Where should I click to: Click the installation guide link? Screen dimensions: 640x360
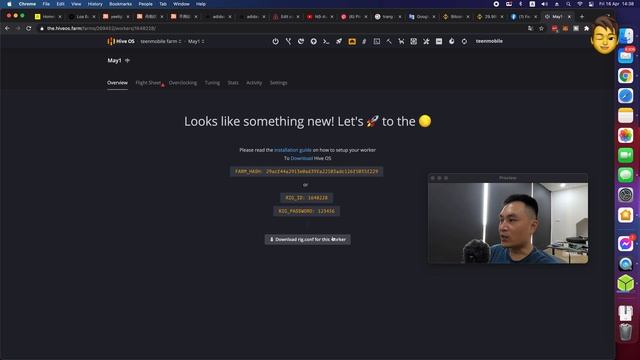(x=293, y=150)
